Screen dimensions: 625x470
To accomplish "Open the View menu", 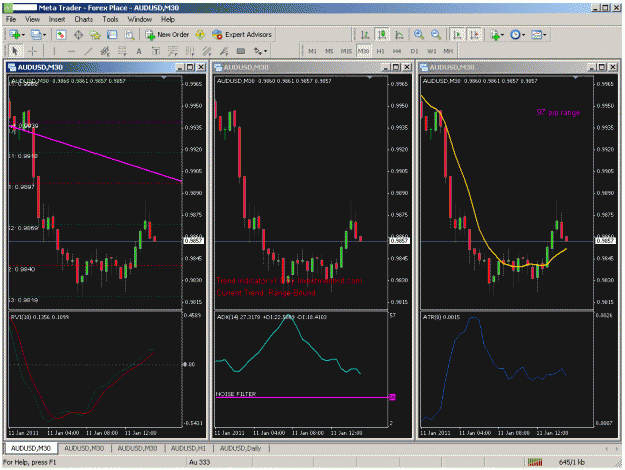I will pos(32,19).
